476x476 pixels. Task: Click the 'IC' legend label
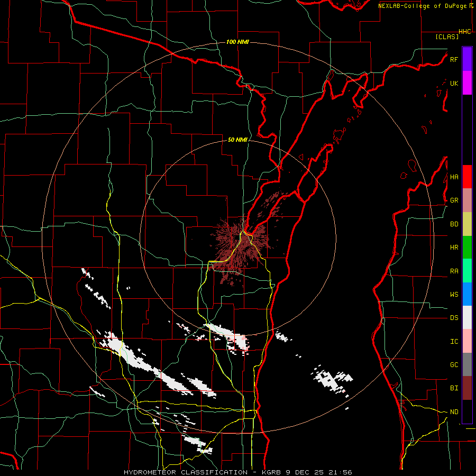click(454, 342)
